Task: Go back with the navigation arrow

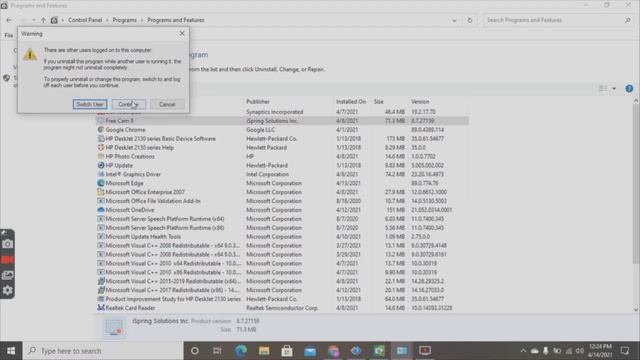Action: coord(9,20)
